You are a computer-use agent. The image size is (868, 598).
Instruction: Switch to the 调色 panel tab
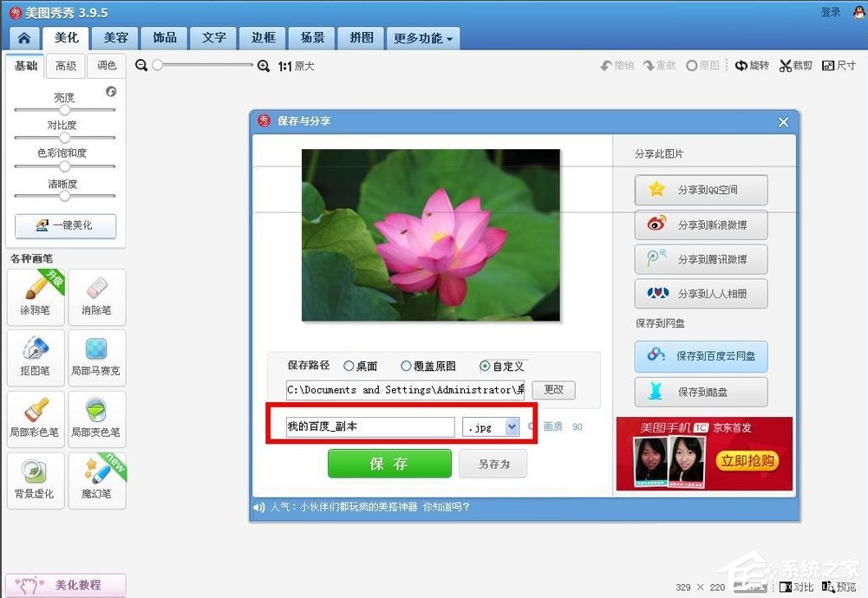pos(106,65)
